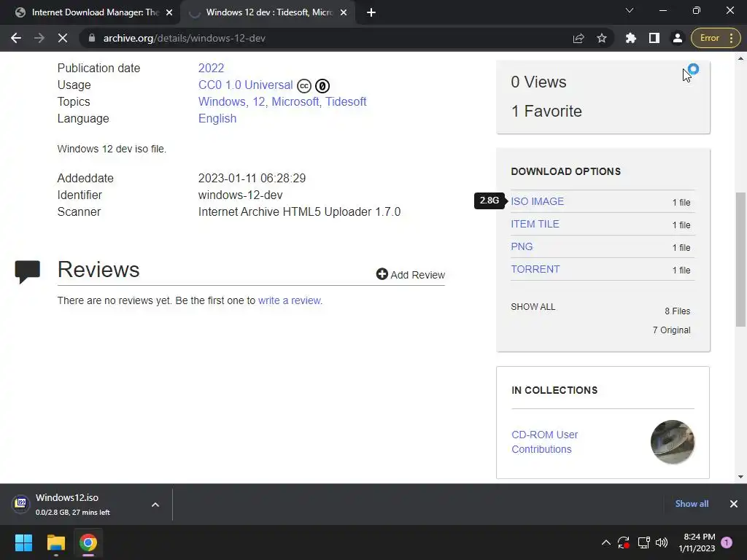Click the scrollbar down arrow
This screenshot has width=747, height=560.
740,477
